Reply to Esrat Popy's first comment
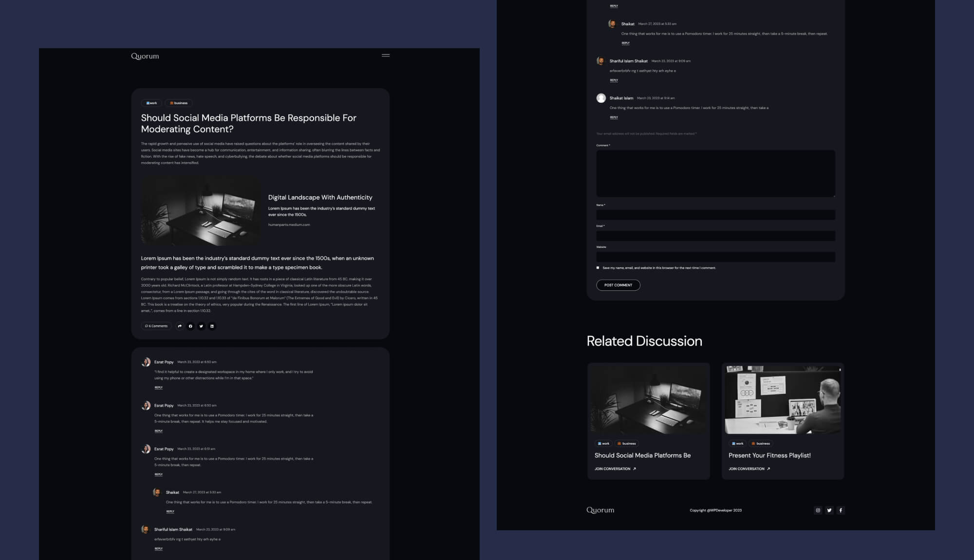The height and width of the screenshot is (560, 974). pyautogui.click(x=158, y=387)
